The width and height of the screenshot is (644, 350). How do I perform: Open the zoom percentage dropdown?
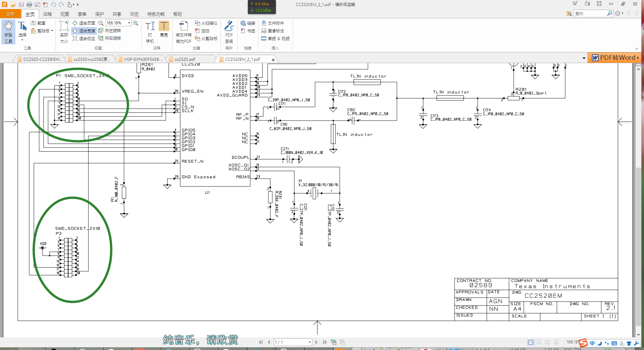[129, 23]
